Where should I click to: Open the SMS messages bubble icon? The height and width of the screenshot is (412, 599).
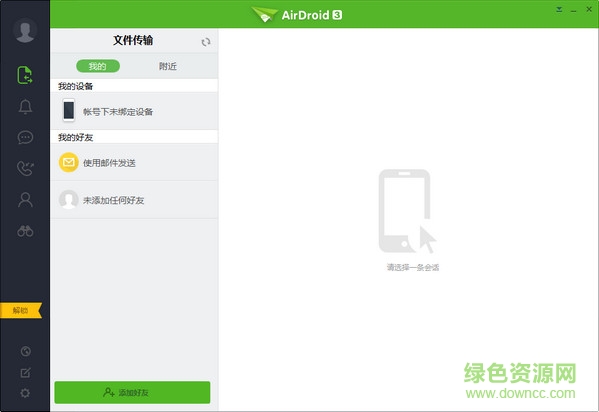[x=25, y=137]
